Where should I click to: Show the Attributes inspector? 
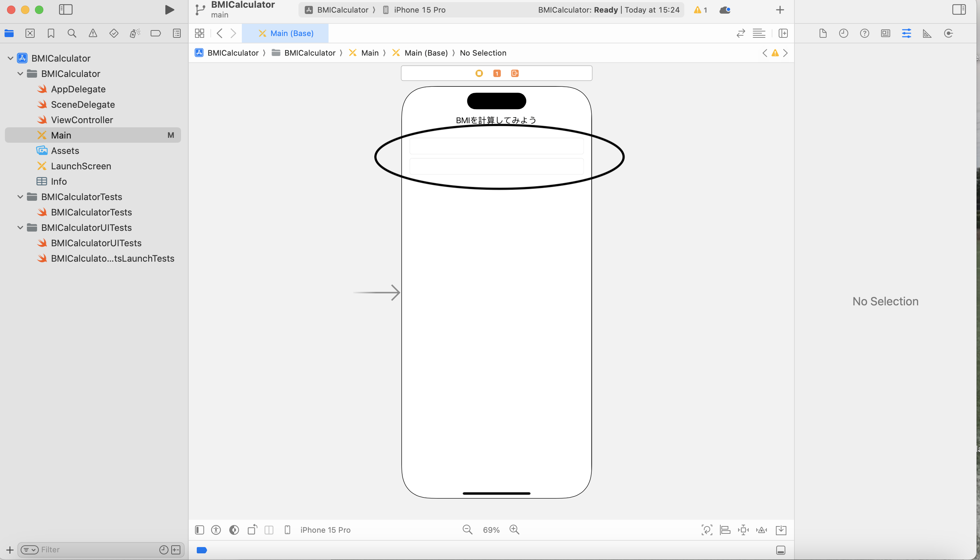coord(906,34)
